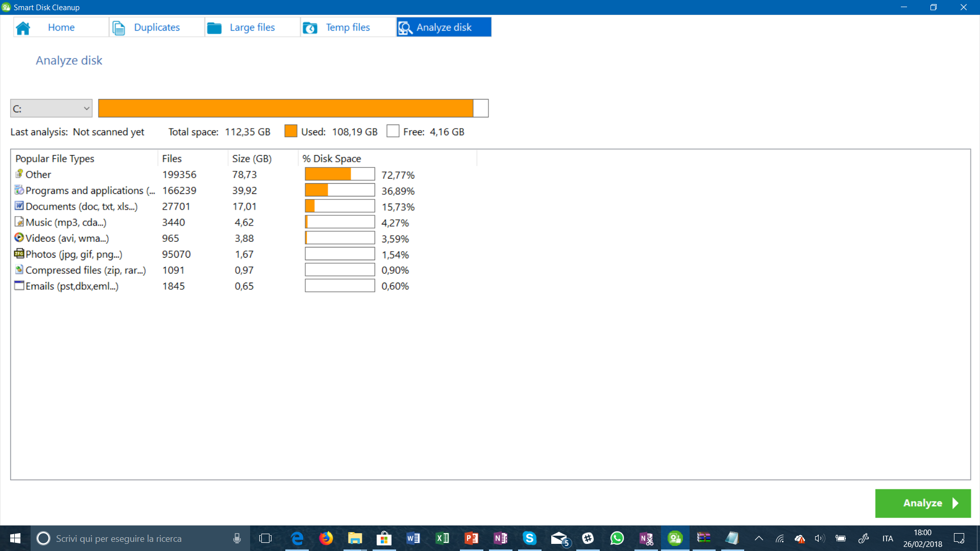Open the Action Center notifications
The width and height of the screenshot is (980, 551).
pos(959,538)
